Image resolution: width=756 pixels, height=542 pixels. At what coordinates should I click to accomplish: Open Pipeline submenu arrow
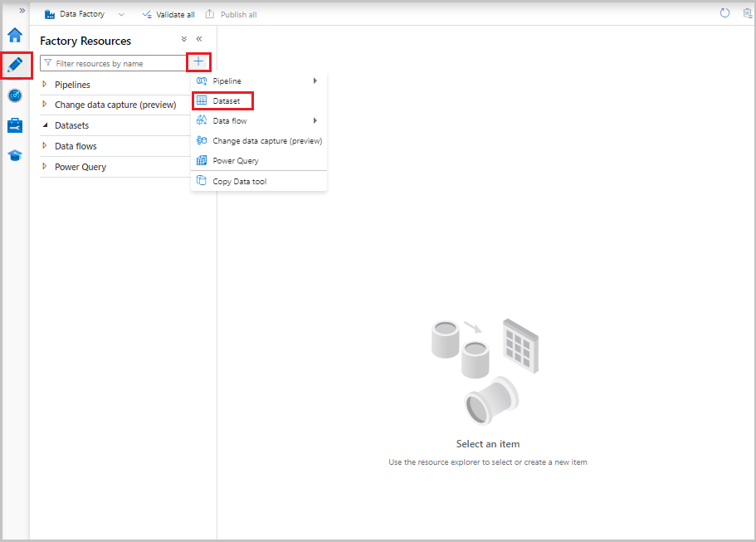tap(315, 81)
